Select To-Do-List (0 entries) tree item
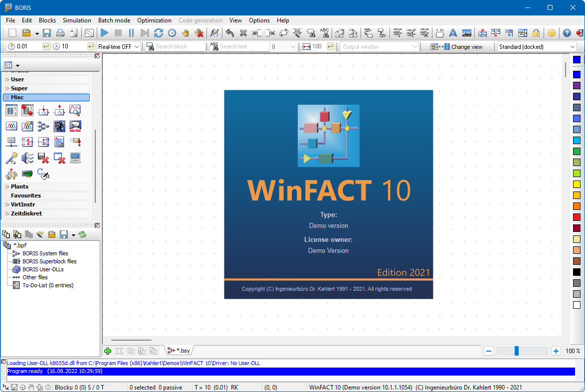This screenshot has height=392, width=585. (48, 285)
